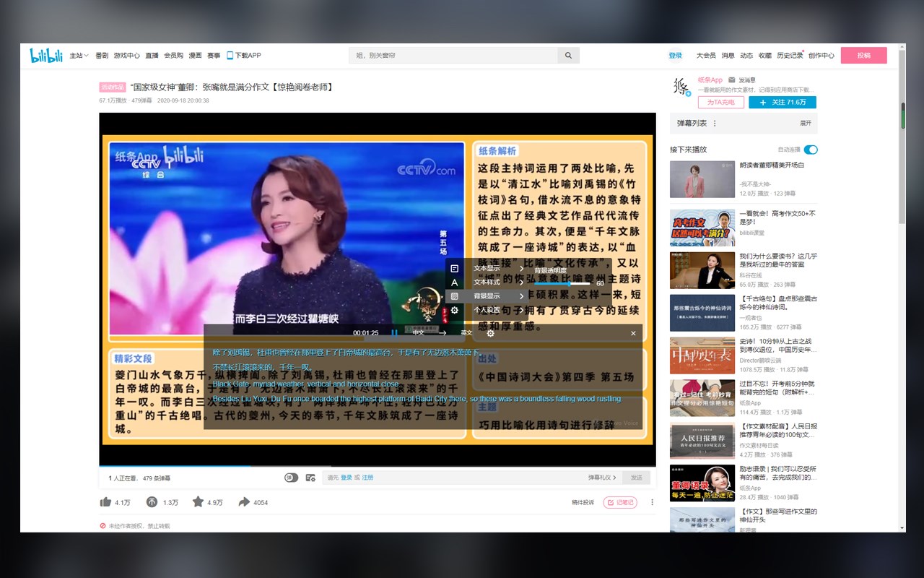Expand the 主站 dropdown in the header
The image size is (924, 578).
79,56
